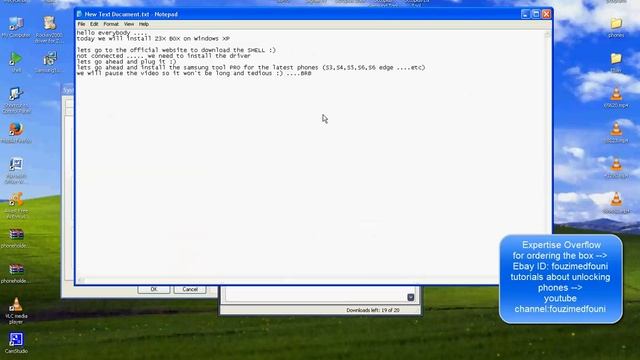Screen dimensions: 640x360
Task: Open the lower phoneholde archive icon
Action: [x=16, y=273]
